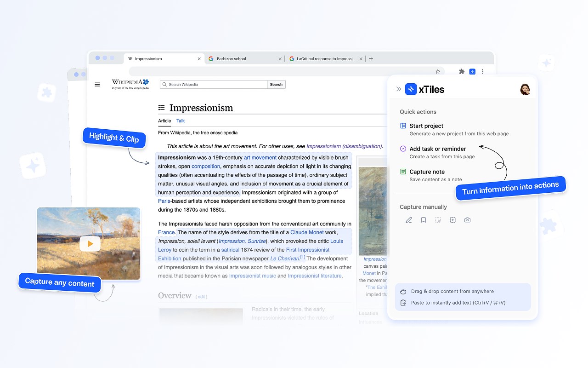Switch to the Impressionism tab
This screenshot has width=588, height=368.
[164, 59]
